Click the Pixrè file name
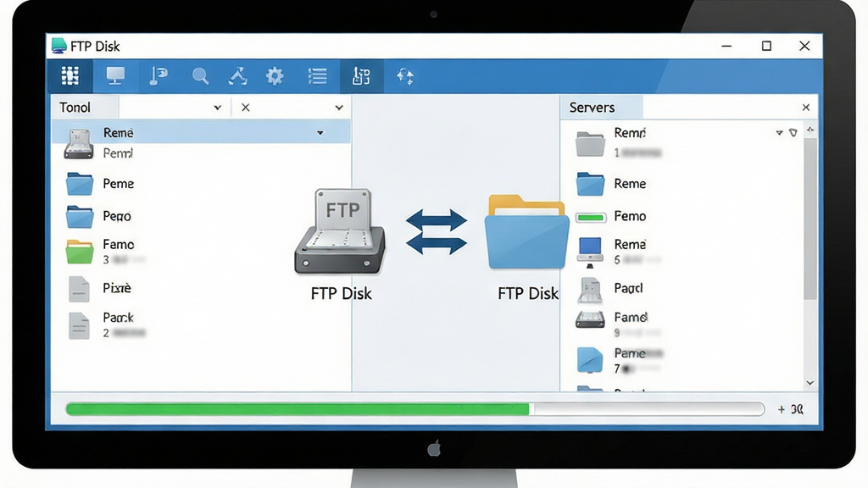This screenshot has width=868, height=488. [117, 288]
